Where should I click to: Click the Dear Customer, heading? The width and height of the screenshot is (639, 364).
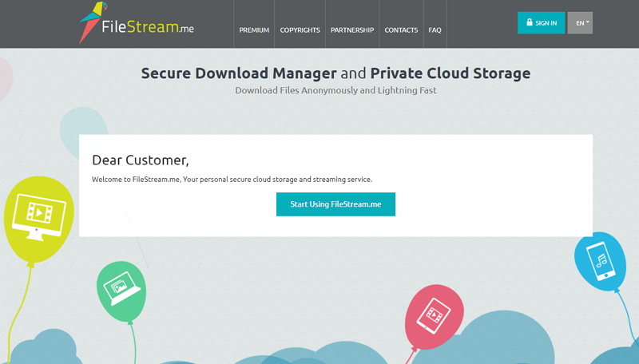point(141,160)
